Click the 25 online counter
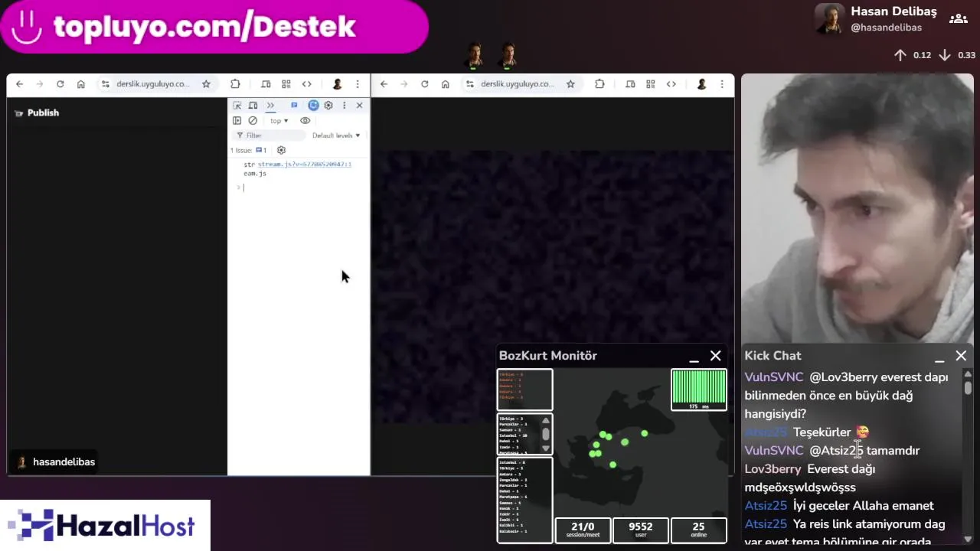 click(x=698, y=530)
